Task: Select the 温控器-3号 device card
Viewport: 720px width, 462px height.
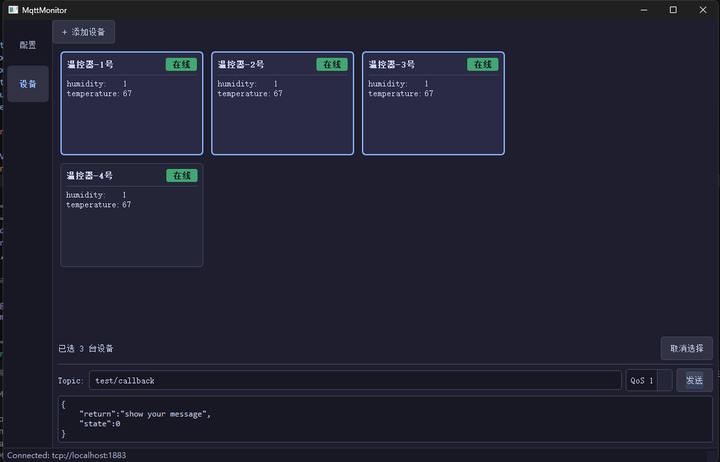Action: (x=433, y=103)
